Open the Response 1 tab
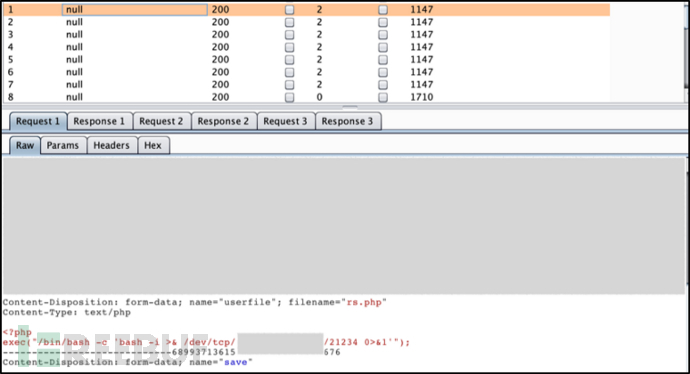This screenshot has height=374, width=690. coord(99,121)
